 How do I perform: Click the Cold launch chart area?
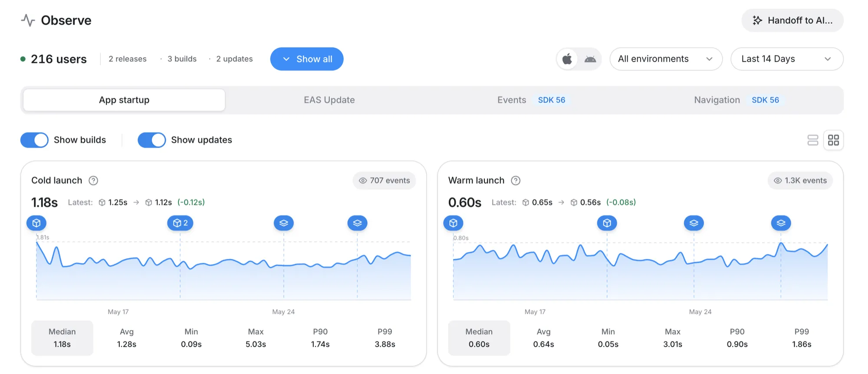[x=224, y=270]
